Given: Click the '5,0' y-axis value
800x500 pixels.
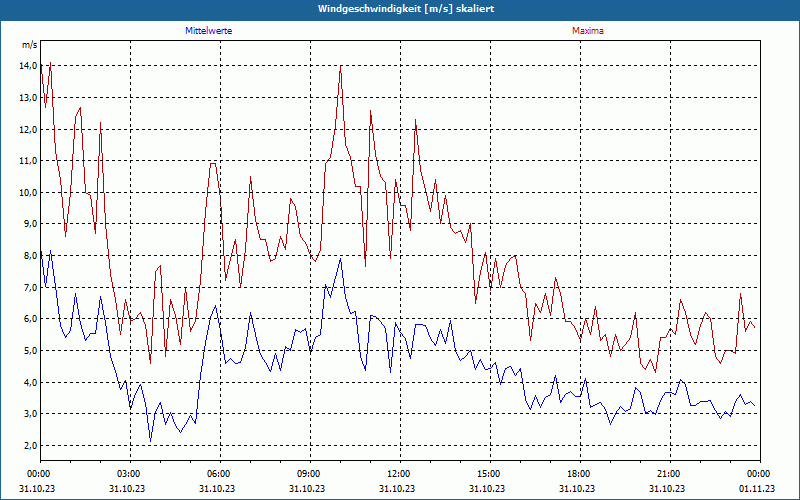Looking at the screenshot, I should pyautogui.click(x=30, y=351).
